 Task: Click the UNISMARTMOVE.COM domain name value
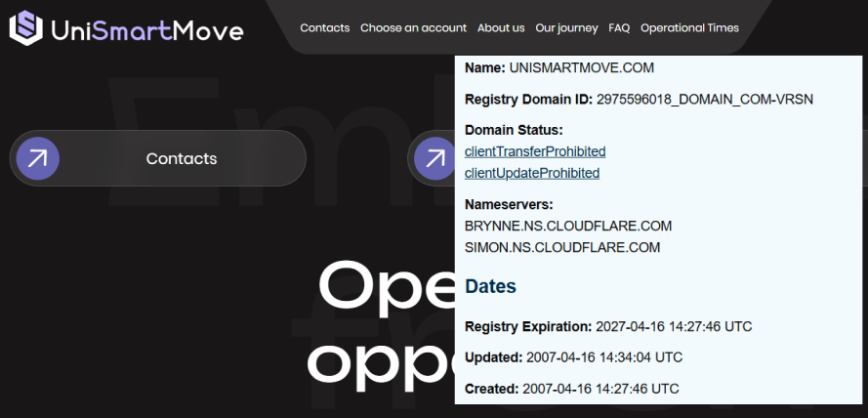pyautogui.click(x=581, y=68)
